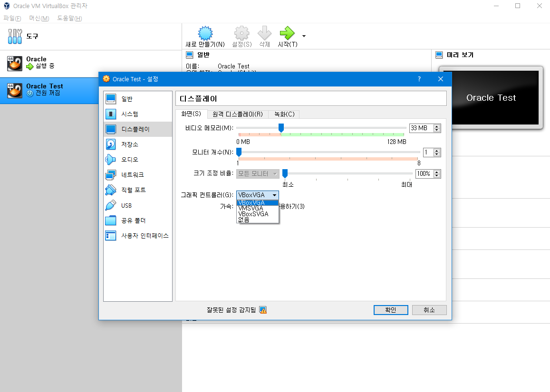Open the Serial Ports (직렬 포트) category
Screen dimensions: 550x392
(x=137, y=190)
